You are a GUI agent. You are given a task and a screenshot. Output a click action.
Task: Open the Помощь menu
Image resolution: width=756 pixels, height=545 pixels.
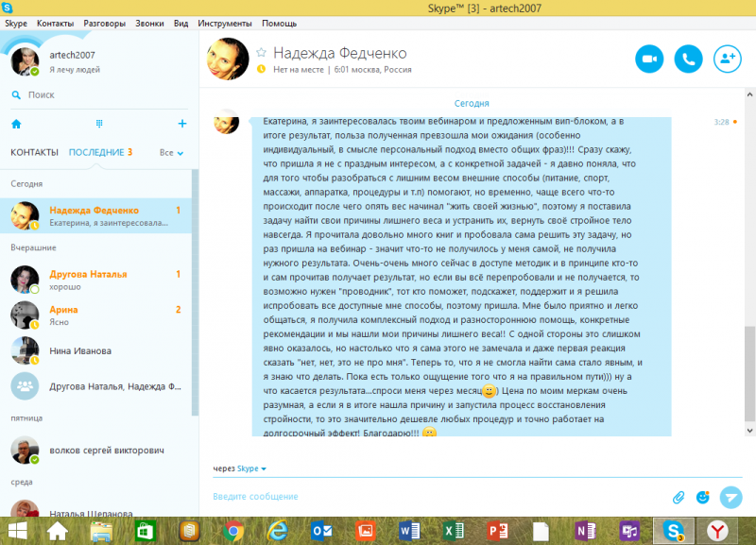[279, 23]
